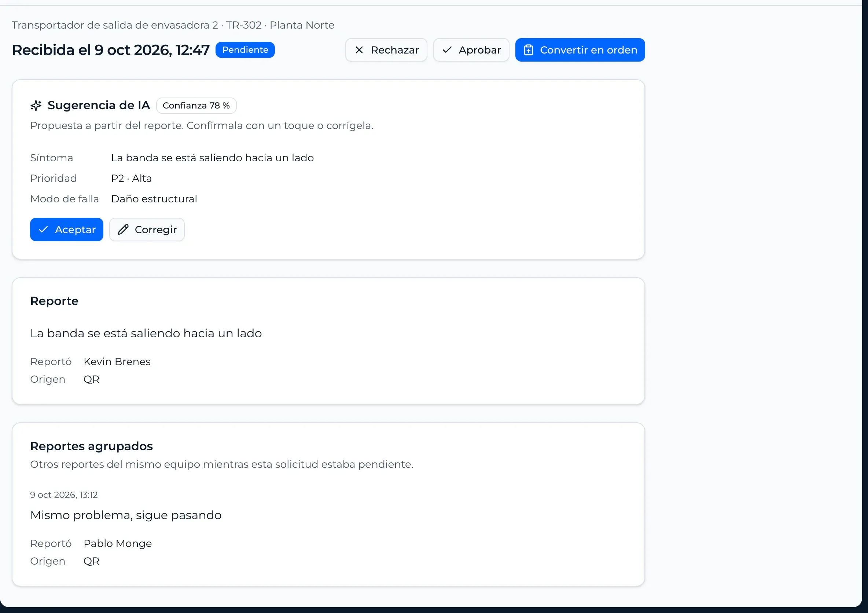The height and width of the screenshot is (613, 868).
Task: Click the pencil icon in Corregir
Action: [123, 230]
